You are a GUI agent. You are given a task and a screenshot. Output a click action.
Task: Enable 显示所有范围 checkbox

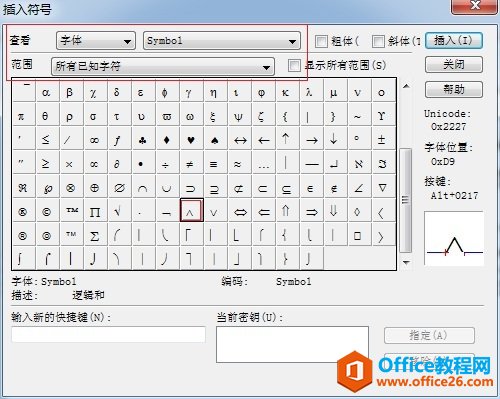[x=294, y=65]
